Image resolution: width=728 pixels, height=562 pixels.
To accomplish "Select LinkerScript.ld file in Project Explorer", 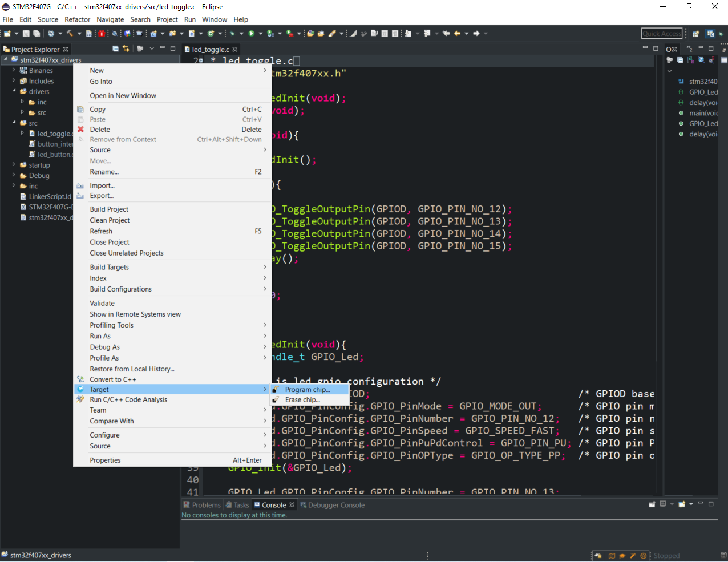I will coord(46,196).
